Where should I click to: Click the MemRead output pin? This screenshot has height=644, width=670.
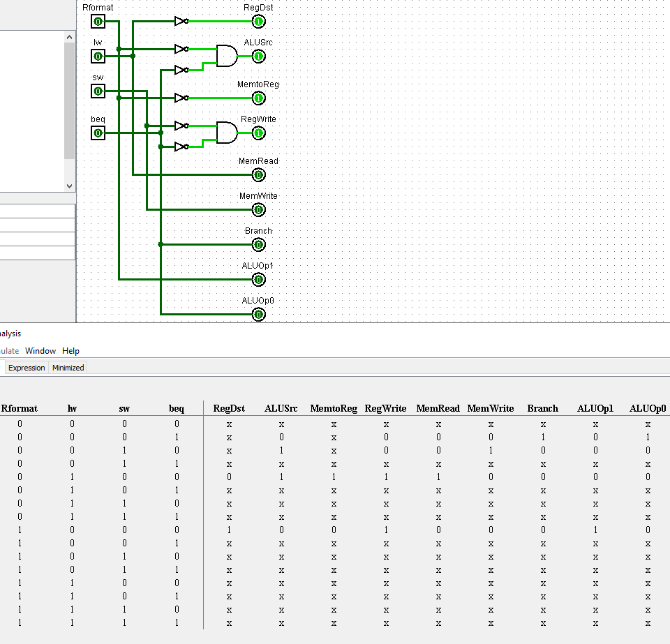coord(258,175)
